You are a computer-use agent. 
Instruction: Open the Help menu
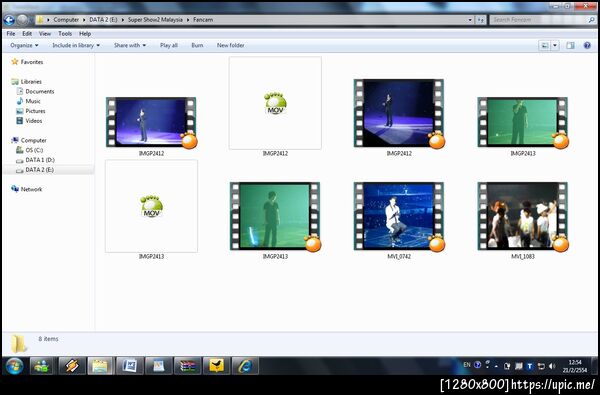click(x=85, y=34)
